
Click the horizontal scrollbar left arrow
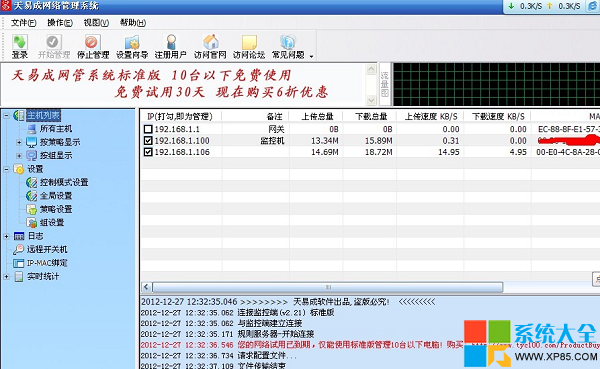pyautogui.click(x=147, y=287)
